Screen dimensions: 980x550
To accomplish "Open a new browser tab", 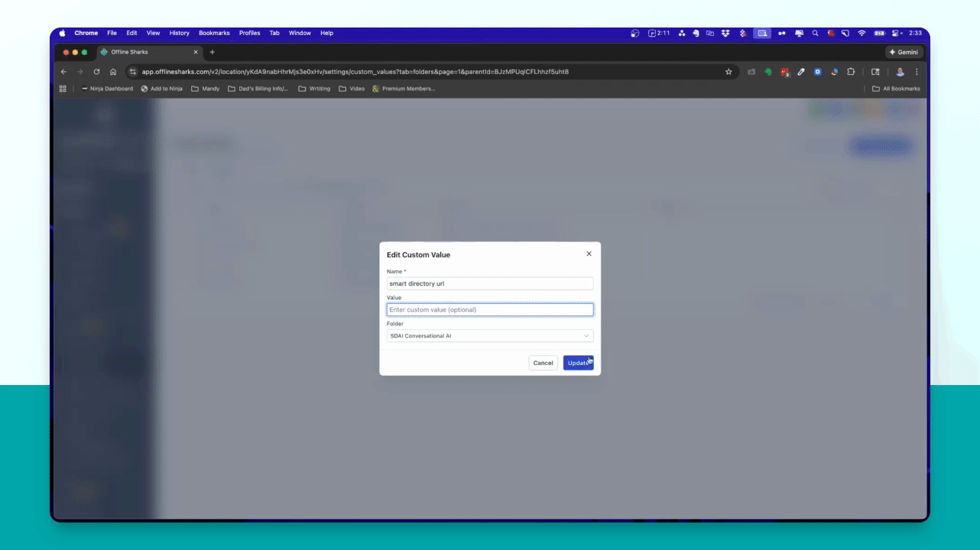I will [x=212, y=52].
